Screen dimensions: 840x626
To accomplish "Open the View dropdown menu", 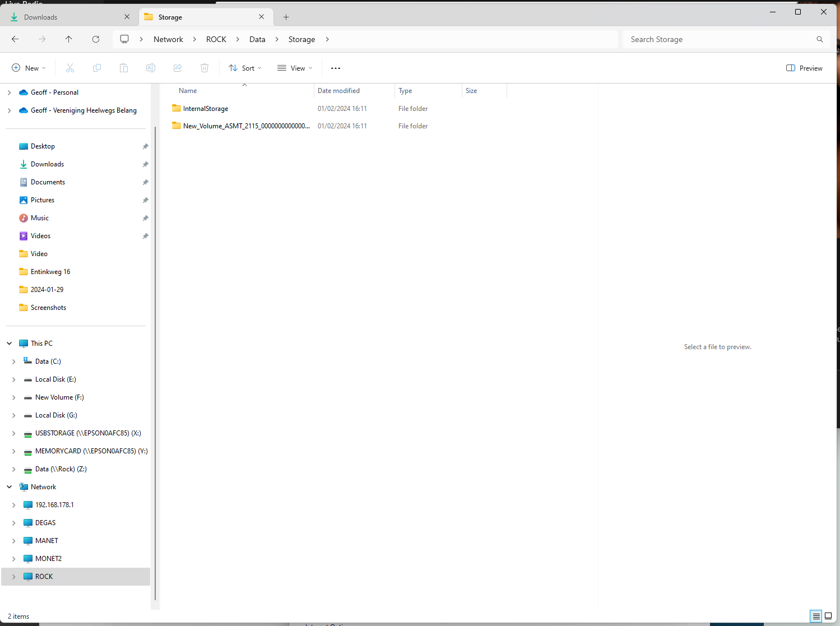I will click(295, 68).
